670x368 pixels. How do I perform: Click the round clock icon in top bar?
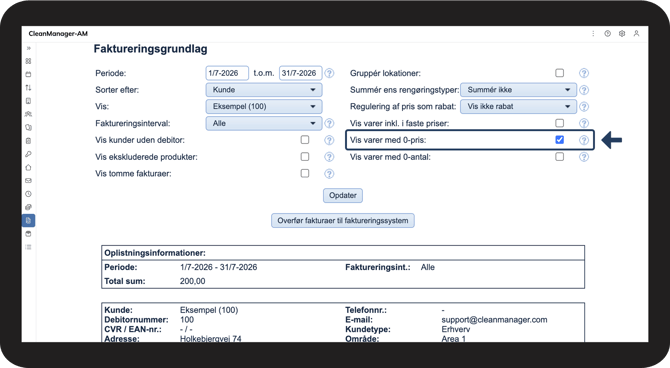coord(607,33)
